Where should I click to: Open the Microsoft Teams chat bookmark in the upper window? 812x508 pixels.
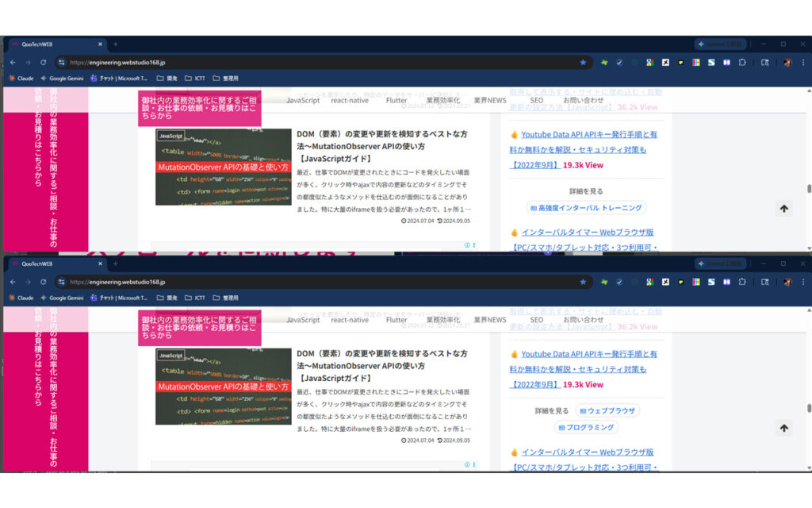[x=119, y=79]
